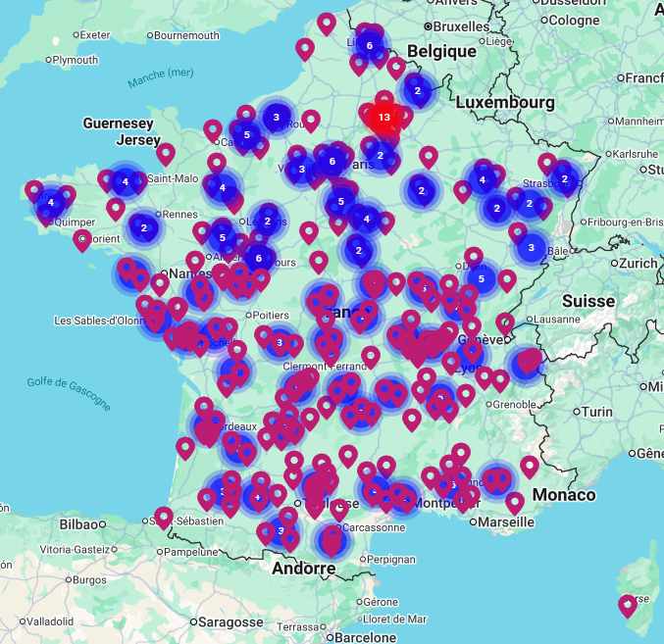Click the lone pin east of the Rouen cluster
This screenshot has height=644, width=664.
[x=310, y=121]
